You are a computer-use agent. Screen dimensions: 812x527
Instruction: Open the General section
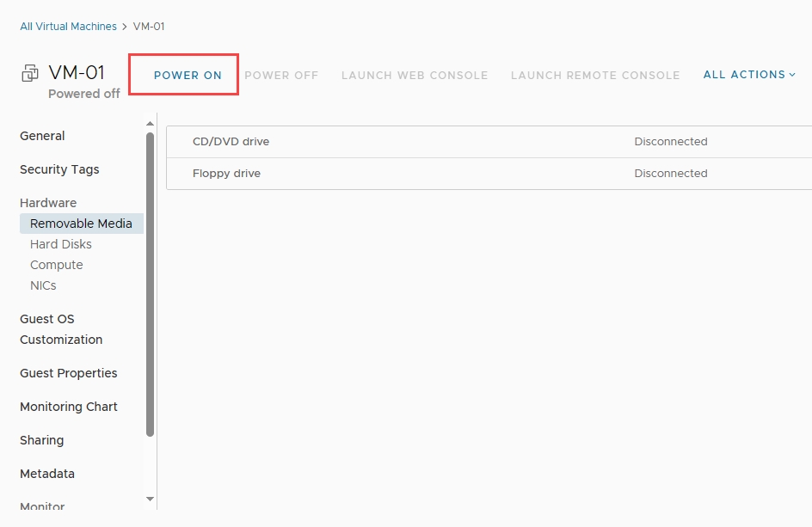tap(42, 136)
